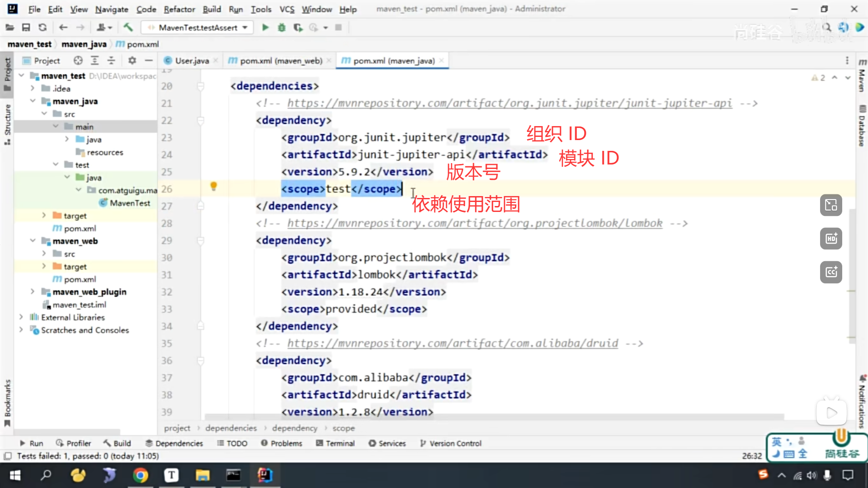Open Project panel settings gear
This screenshot has height=488, width=868.
click(132, 61)
